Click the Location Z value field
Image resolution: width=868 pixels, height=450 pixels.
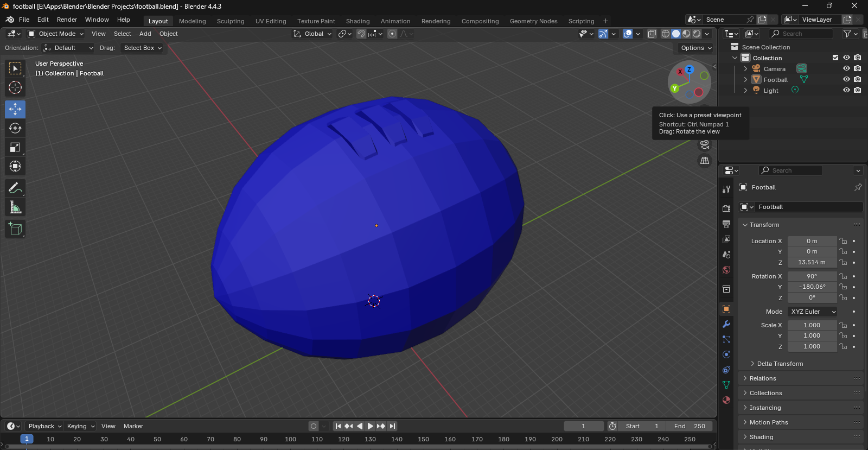[x=812, y=262]
